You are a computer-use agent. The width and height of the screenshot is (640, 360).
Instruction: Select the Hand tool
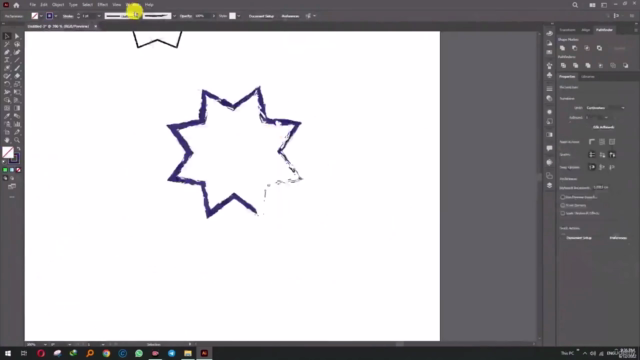(7, 140)
